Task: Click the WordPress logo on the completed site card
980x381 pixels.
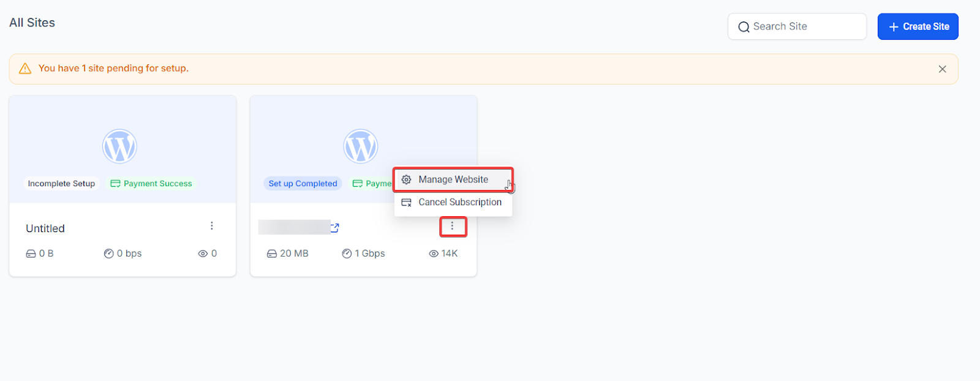Action: tap(360, 146)
